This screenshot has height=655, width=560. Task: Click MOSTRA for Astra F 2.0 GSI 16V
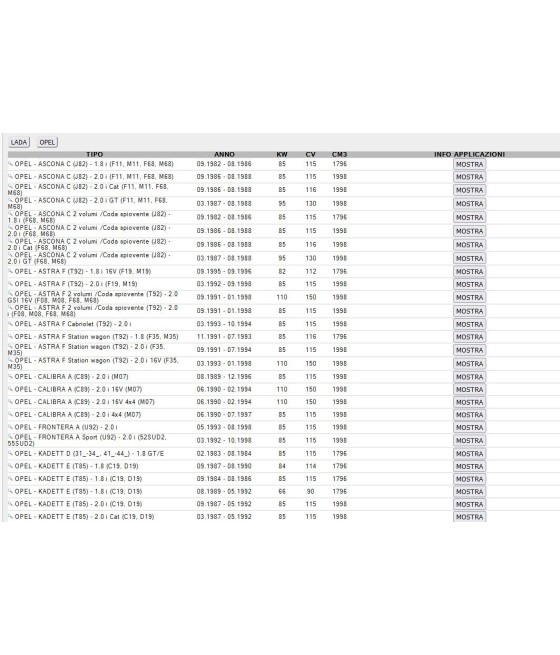click(469, 297)
